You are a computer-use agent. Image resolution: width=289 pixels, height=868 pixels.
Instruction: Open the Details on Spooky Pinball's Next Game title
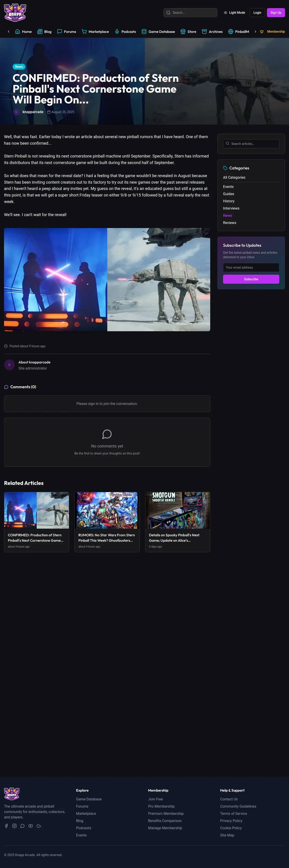(174, 538)
